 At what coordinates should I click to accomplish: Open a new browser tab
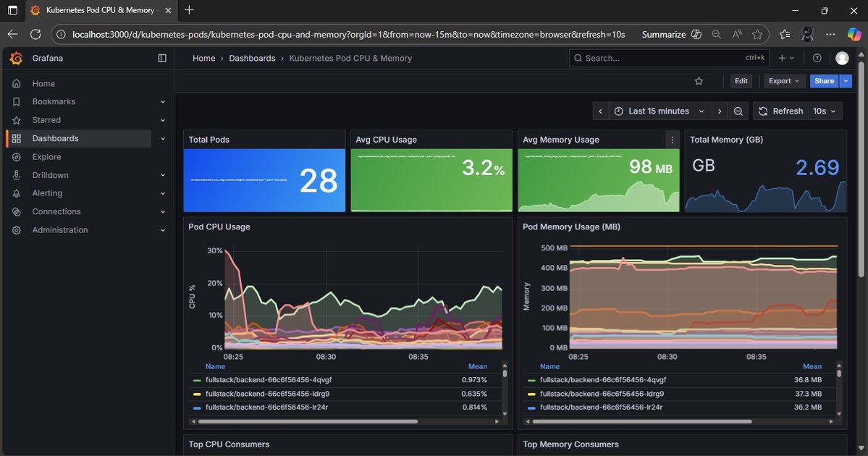pyautogui.click(x=189, y=10)
